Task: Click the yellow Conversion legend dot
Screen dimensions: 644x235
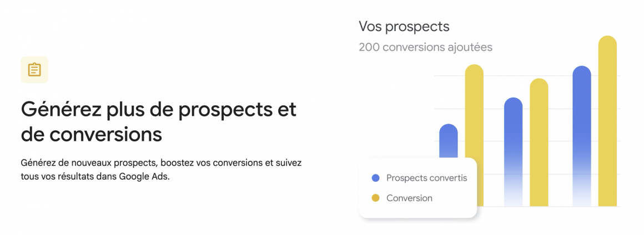Action: [x=375, y=198]
